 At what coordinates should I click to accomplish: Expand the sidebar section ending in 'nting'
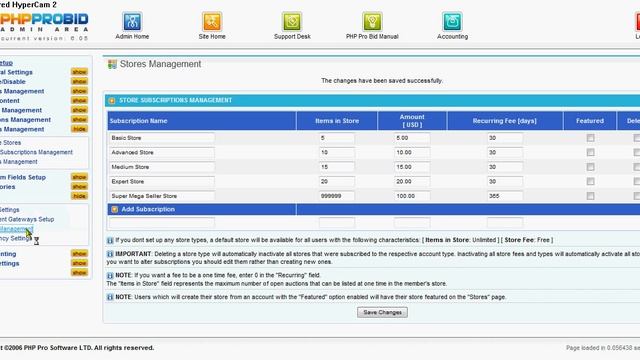pos(79,254)
